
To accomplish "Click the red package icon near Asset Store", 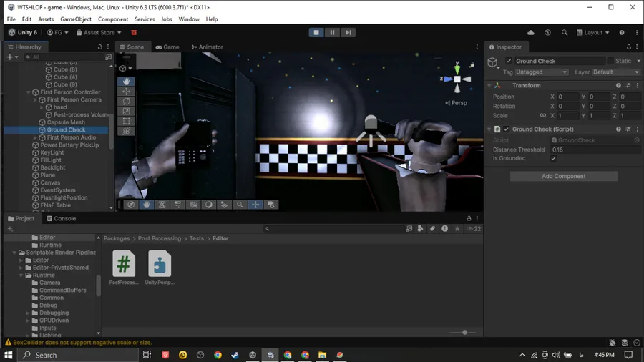I will point(134,32).
